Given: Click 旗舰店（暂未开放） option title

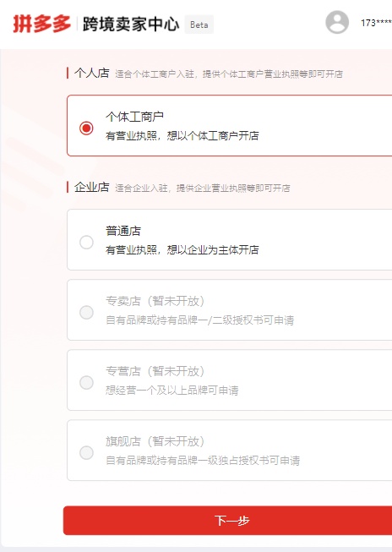Looking at the screenshot, I should [x=155, y=441].
